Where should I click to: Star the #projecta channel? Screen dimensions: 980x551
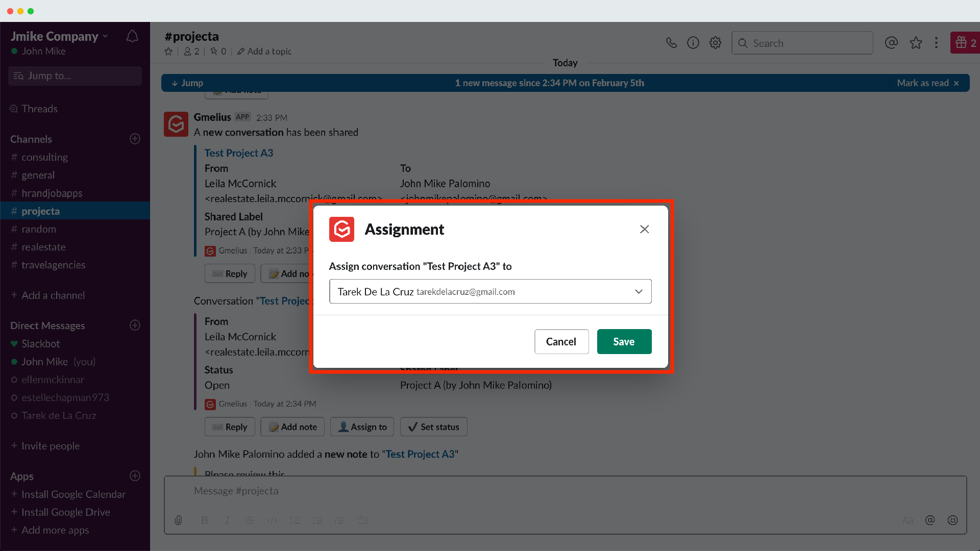[168, 52]
